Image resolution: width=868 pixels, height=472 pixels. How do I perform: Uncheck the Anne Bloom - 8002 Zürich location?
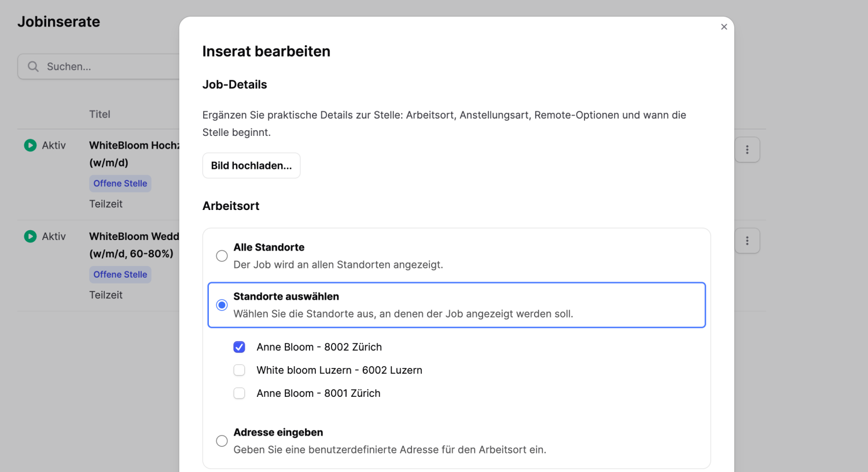pos(239,346)
